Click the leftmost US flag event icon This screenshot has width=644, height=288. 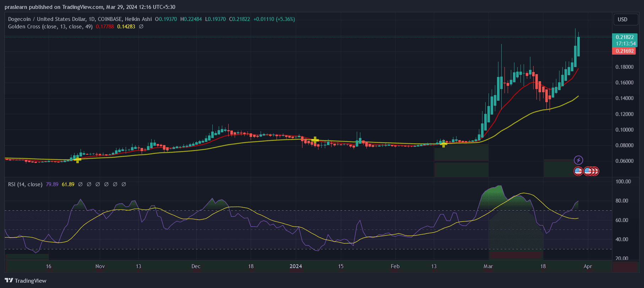(x=578, y=171)
